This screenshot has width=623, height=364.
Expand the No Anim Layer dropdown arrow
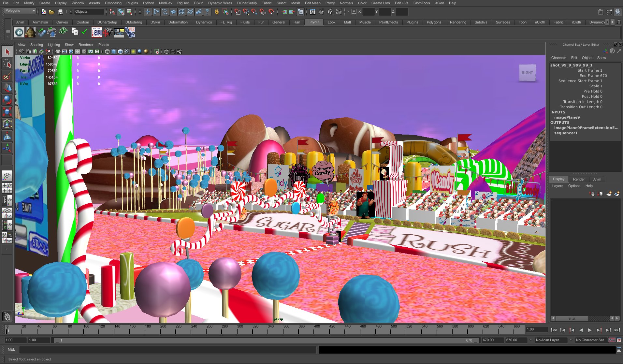531,340
